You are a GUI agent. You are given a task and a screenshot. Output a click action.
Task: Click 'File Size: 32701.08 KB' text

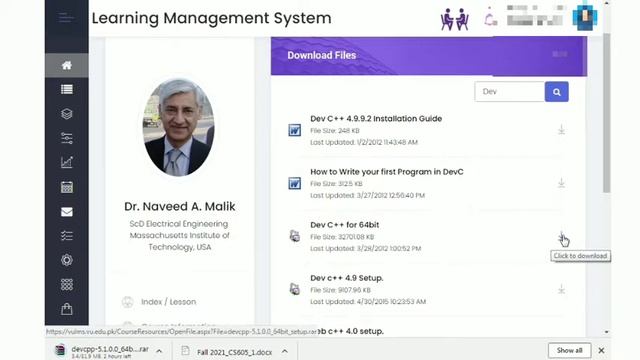coord(342,237)
